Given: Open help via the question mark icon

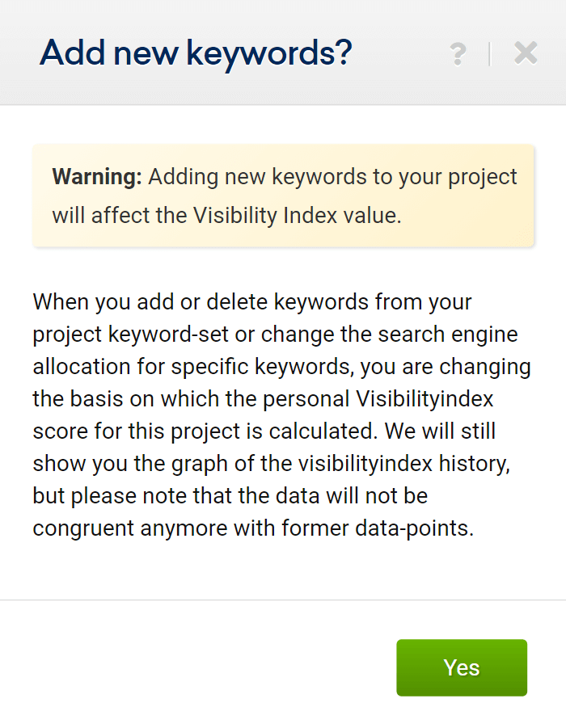Looking at the screenshot, I should [458, 54].
